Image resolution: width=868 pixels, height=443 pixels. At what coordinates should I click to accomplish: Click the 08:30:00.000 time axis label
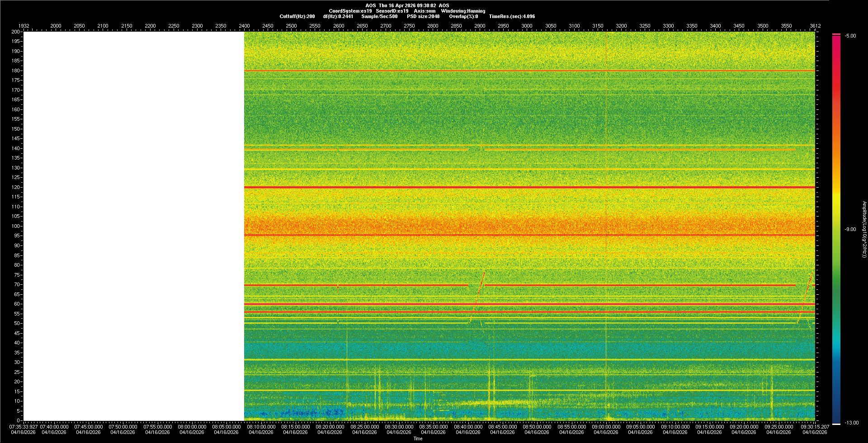pyautogui.click(x=399, y=427)
